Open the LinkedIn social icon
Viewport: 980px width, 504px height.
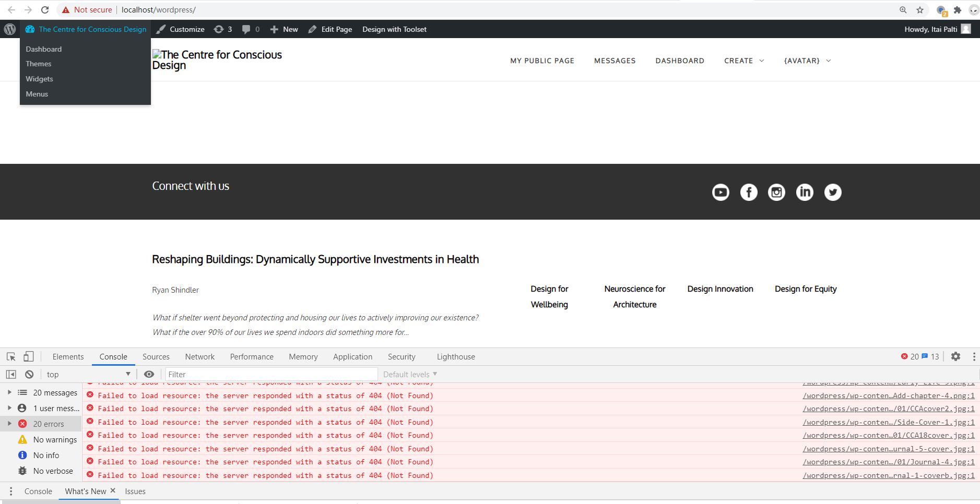tap(805, 193)
